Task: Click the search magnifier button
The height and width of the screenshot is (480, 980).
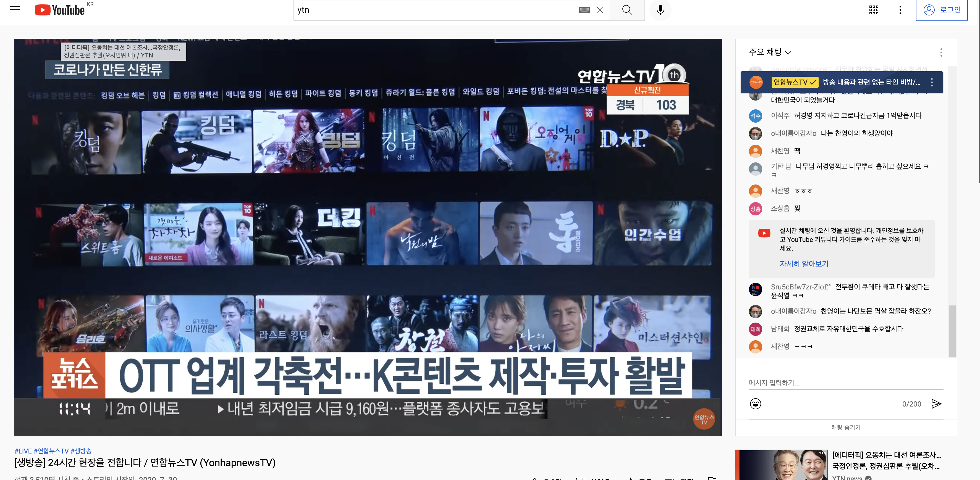Action: 627,10
